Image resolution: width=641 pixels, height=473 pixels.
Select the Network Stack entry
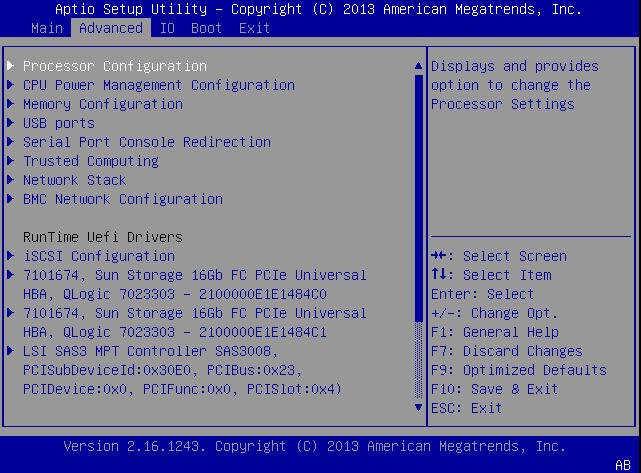tap(75, 180)
